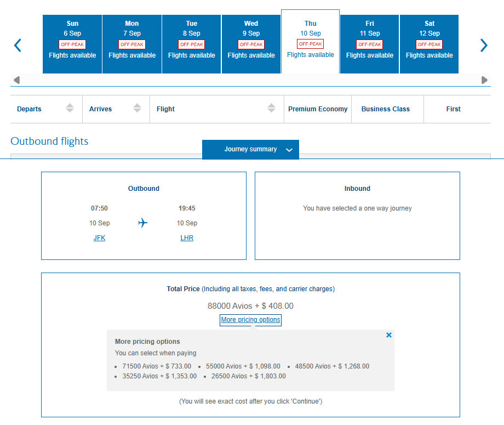The height and width of the screenshot is (425, 504).
Task: Click the left arrow of the date scrollbar
Action: [17, 80]
